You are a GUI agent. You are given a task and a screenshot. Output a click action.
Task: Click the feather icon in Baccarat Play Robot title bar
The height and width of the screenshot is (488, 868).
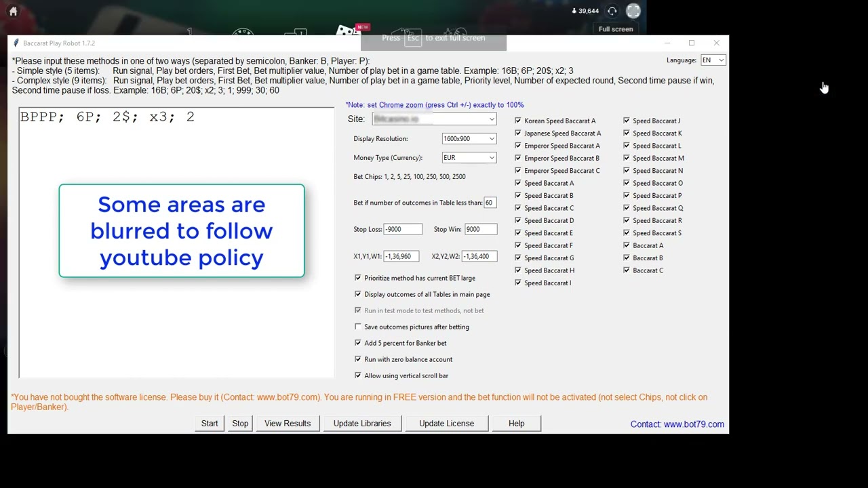pos(16,43)
